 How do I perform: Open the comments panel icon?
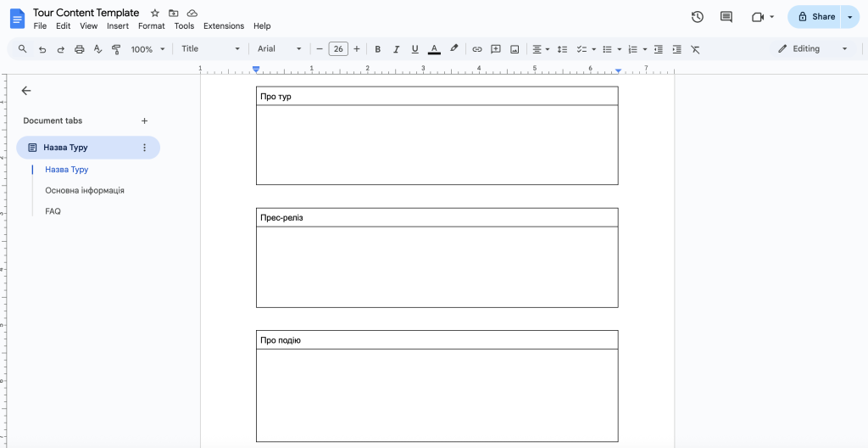click(726, 17)
